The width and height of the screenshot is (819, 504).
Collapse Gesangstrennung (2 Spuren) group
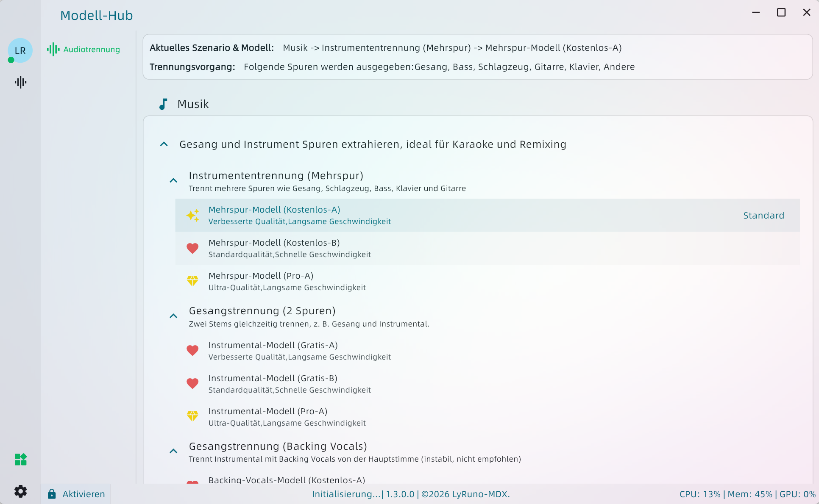[x=173, y=316]
